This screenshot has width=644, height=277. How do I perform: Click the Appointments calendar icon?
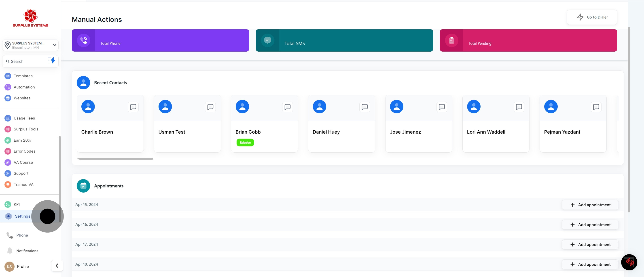[83, 186]
